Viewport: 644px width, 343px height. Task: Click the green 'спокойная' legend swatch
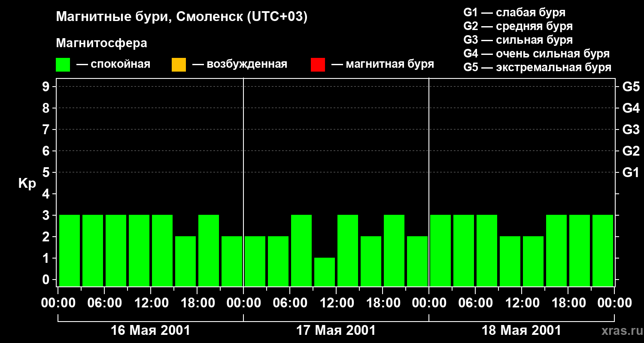[x=63, y=65]
